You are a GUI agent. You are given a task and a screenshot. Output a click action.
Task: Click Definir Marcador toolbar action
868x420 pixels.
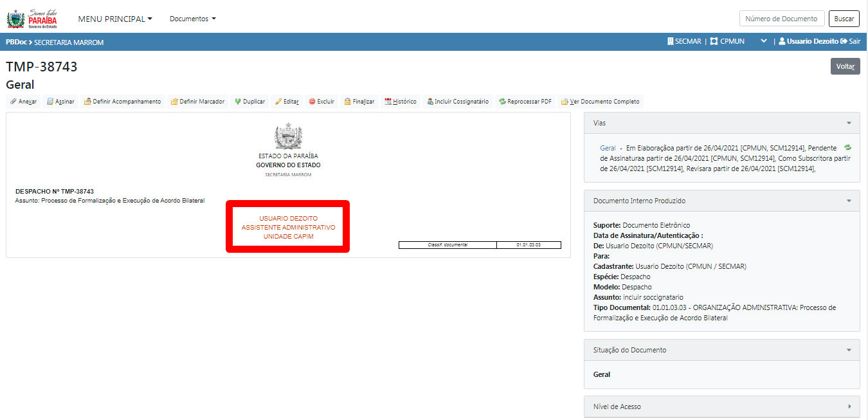click(x=197, y=102)
